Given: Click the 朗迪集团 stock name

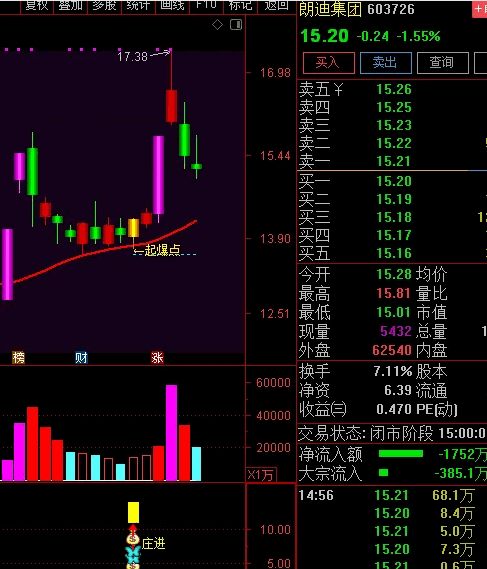Looking at the screenshot, I should [330, 10].
